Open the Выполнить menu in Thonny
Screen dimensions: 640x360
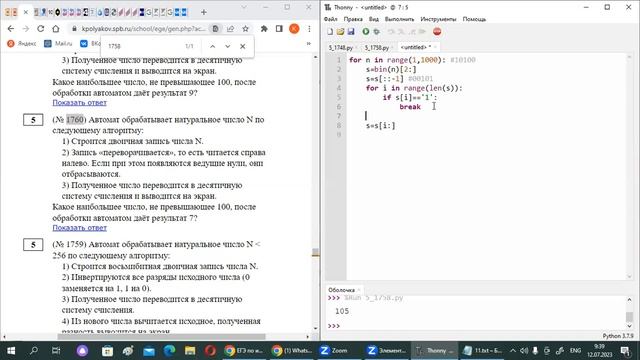[x=399, y=19]
